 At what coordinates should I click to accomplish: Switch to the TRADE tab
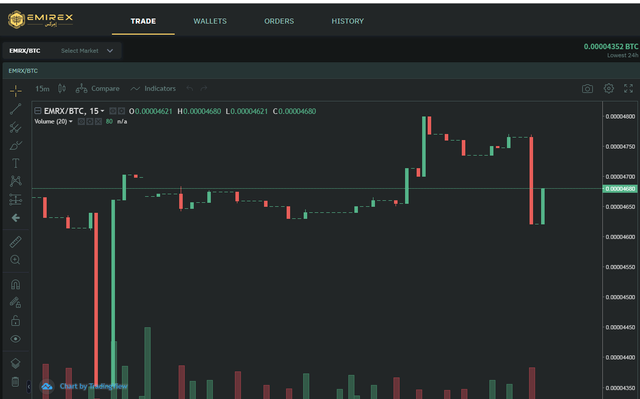[x=143, y=21]
